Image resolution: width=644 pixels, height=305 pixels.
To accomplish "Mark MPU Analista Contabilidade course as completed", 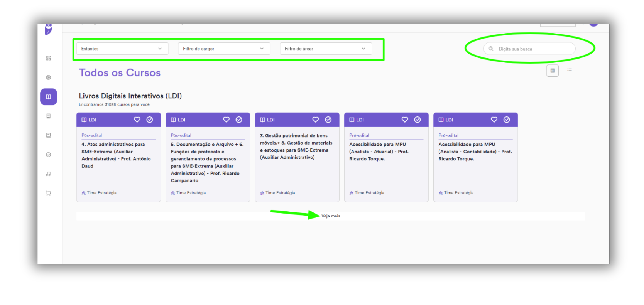I will [x=507, y=120].
